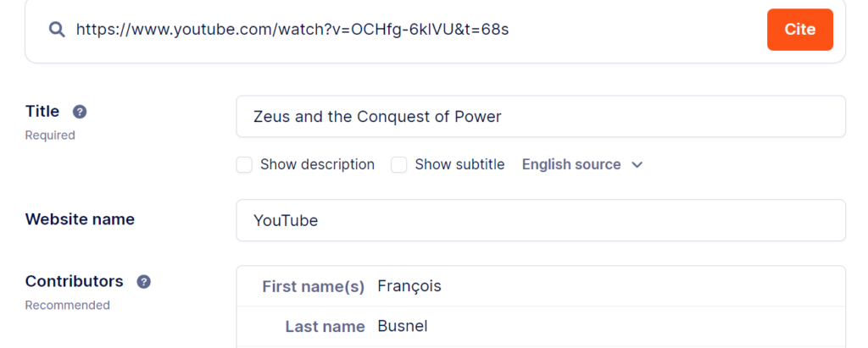Click the Website name label
868x348 pixels.
[80, 219]
